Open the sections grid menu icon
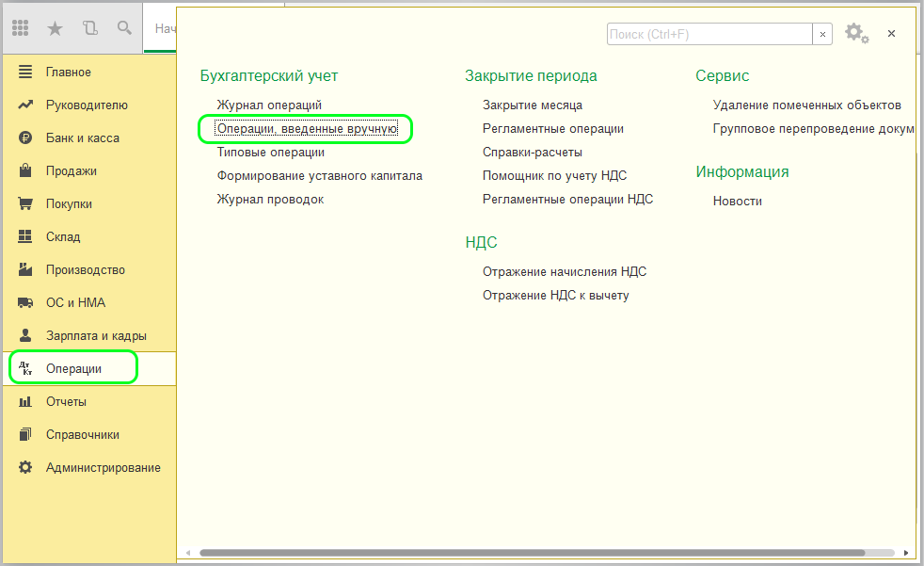924x566 pixels. [x=21, y=28]
